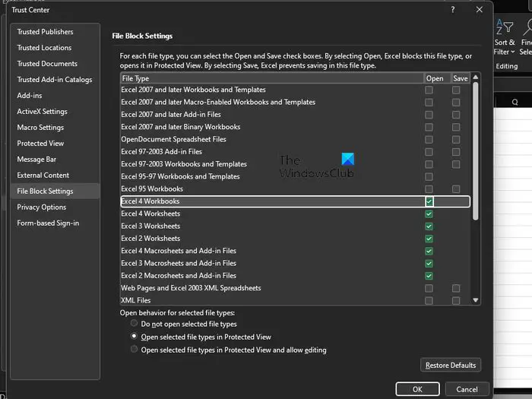Select column Q header in Excel sheet
This screenshot has height=399, width=532.
(515, 102)
